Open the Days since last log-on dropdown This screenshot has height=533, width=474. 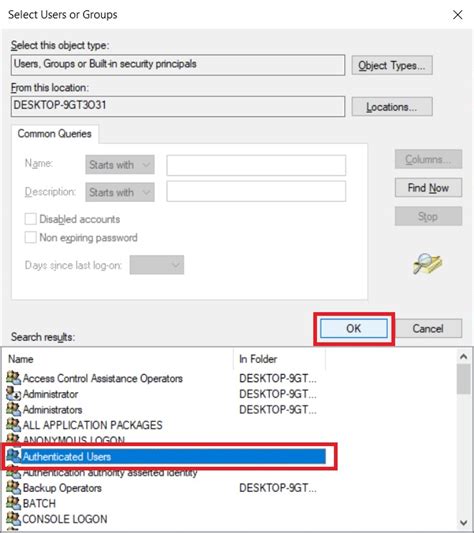coord(157,265)
